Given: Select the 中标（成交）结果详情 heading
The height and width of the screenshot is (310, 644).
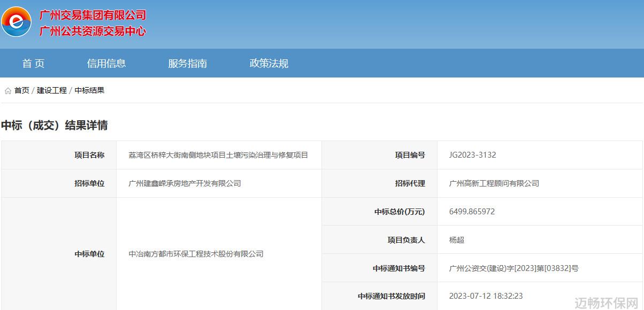Looking at the screenshot, I should pos(55,126).
